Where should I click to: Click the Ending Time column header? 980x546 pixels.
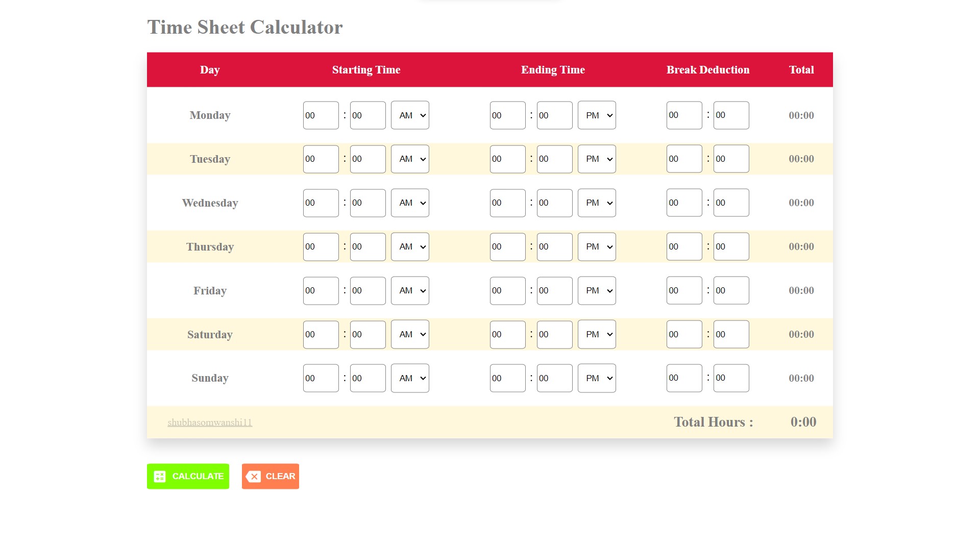[x=553, y=70]
